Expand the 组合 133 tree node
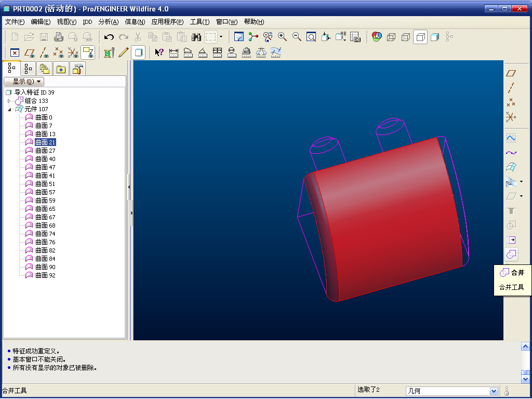 (x=9, y=101)
